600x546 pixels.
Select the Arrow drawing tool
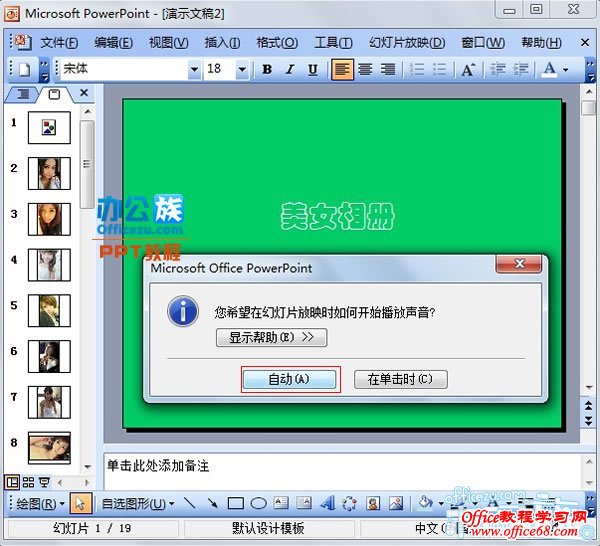(213, 504)
